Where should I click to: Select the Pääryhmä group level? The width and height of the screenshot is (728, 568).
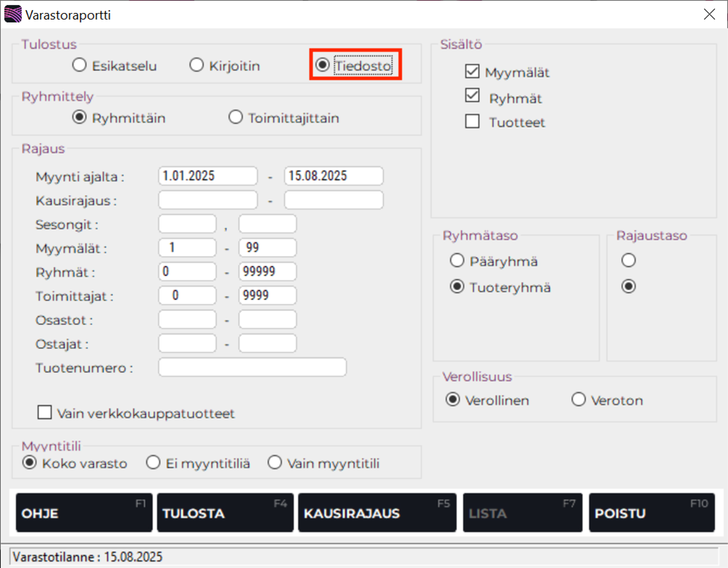click(x=458, y=260)
